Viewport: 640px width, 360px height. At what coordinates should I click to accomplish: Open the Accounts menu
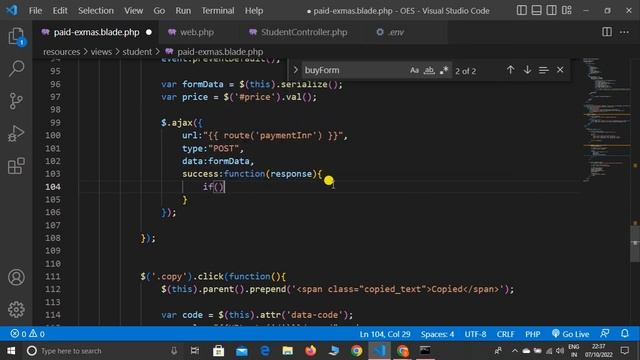pyautogui.click(x=16, y=277)
